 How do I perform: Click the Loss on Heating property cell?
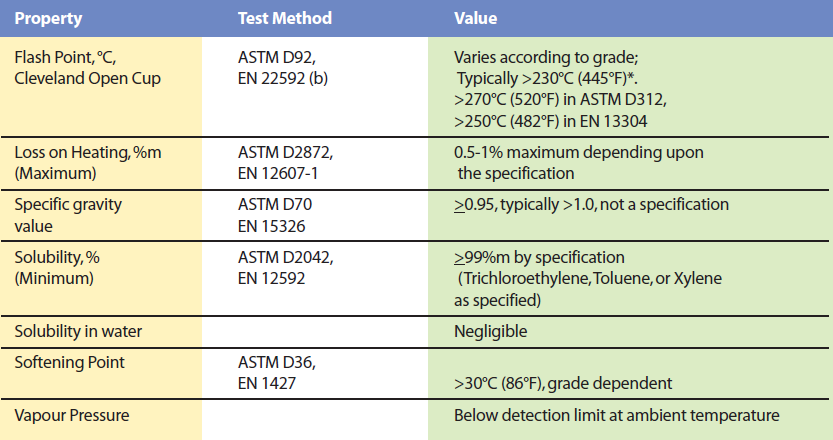101,163
